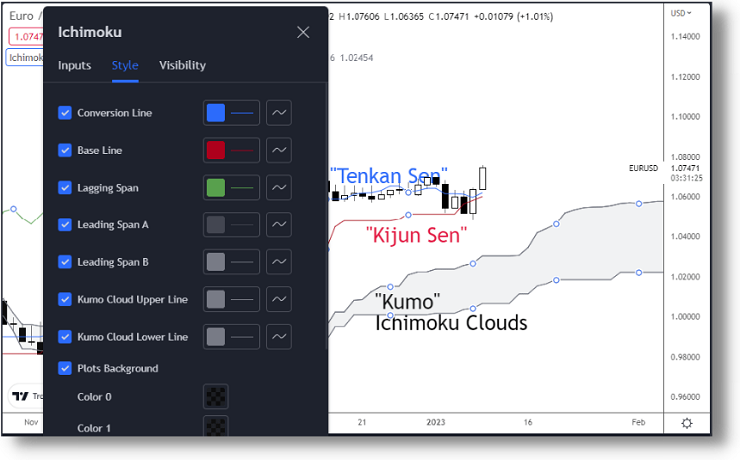Open Kumo Cloud Lower Line plot type
Viewport: 740px width, 460px height.
279,336
